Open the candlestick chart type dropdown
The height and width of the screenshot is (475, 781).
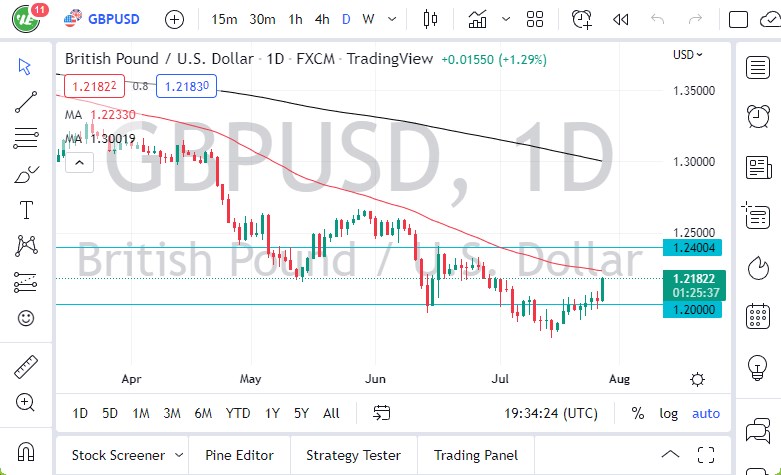[431, 19]
